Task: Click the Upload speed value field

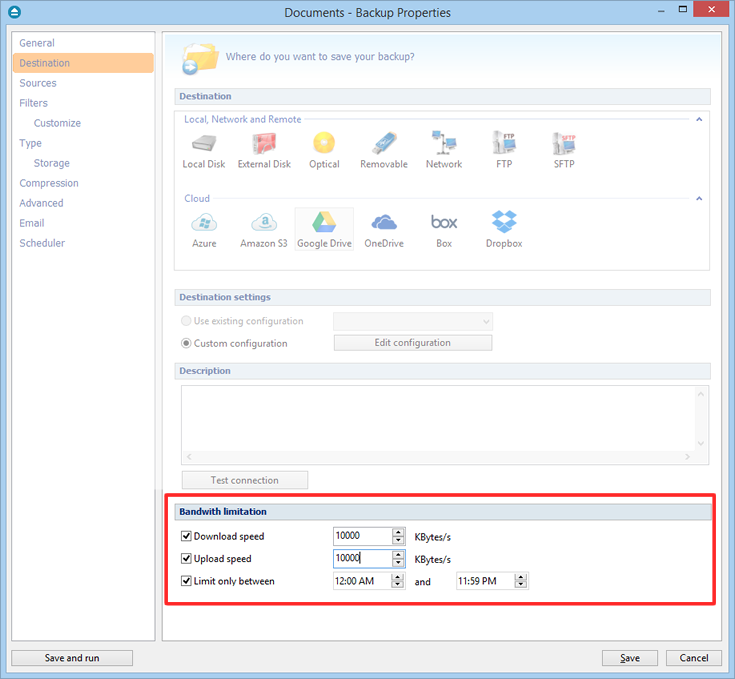Action: coord(363,558)
